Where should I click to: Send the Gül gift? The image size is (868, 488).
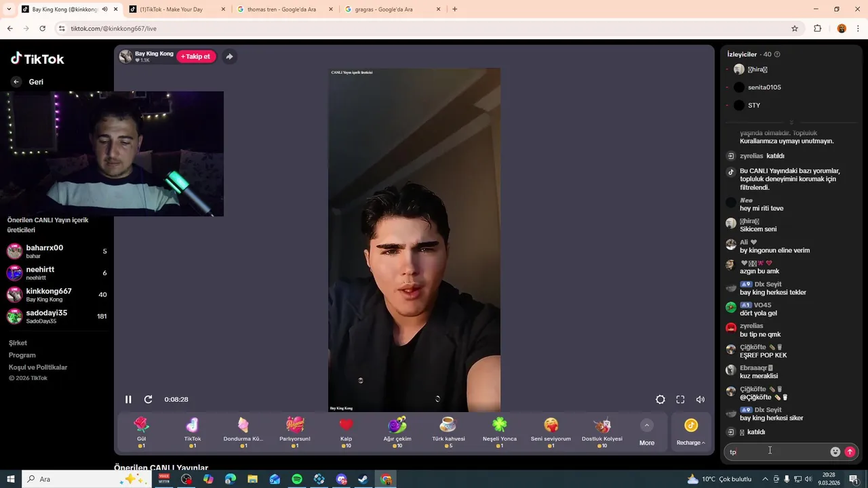pyautogui.click(x=141, y=432)
